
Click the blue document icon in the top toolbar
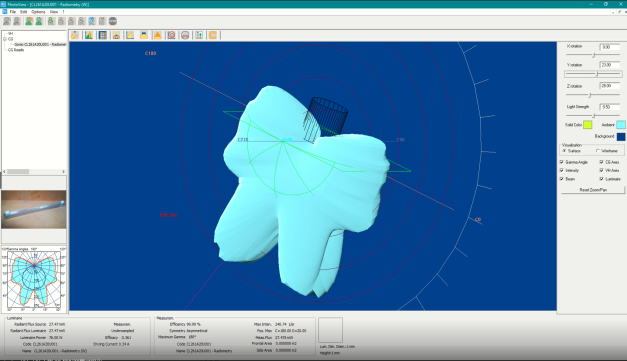pyautogui.click(x=92, y=21)
